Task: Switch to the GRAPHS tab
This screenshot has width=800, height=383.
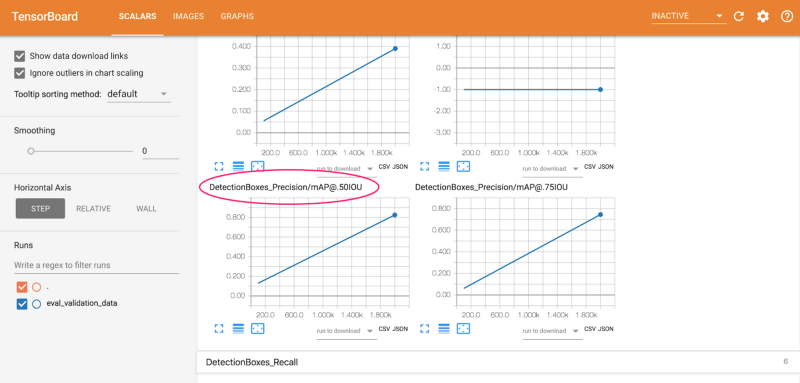Action: pyautogui.click(x=237, y=16)
